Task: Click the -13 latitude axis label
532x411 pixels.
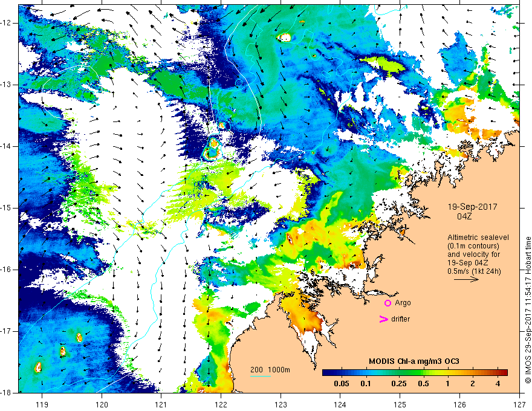Action: (x=6, y=85)
